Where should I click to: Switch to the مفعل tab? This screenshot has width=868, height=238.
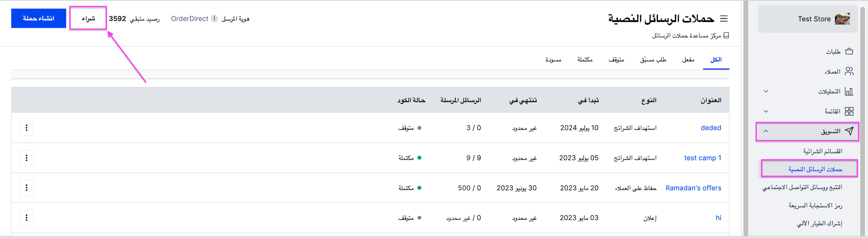[688, 60]
